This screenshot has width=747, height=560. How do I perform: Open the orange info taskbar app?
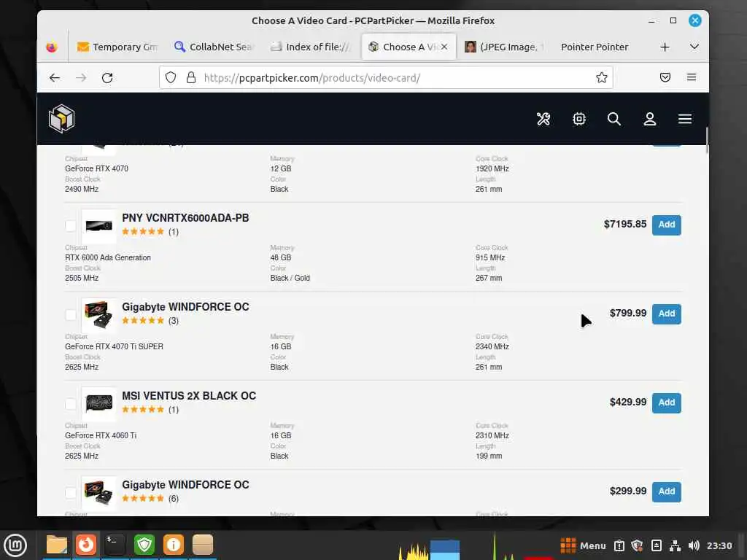(x=174, y=545)
